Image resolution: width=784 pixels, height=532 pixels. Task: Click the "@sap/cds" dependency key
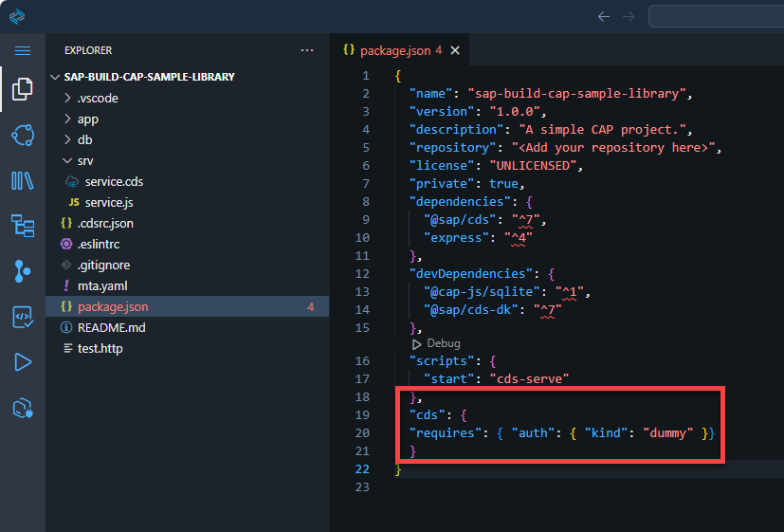[x=460, y=219]
